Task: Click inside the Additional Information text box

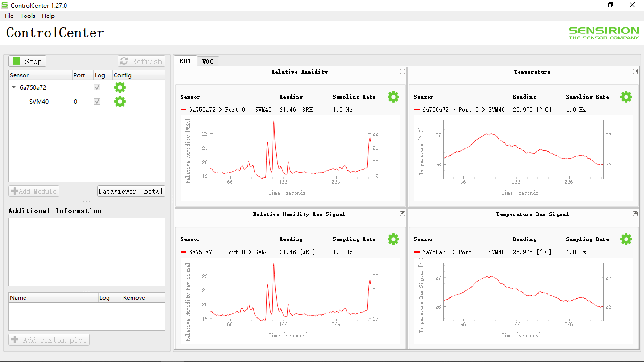Action: pos(87,252)
